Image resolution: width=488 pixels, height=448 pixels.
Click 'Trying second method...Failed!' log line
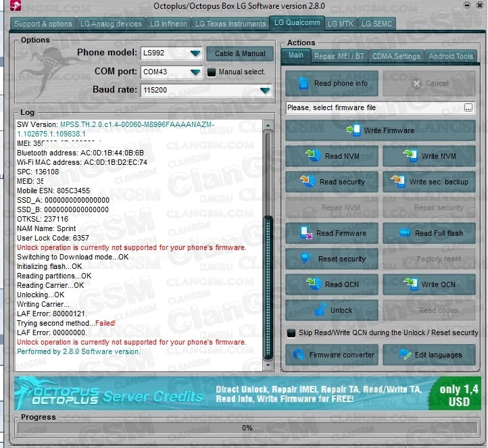coord(66,323)
